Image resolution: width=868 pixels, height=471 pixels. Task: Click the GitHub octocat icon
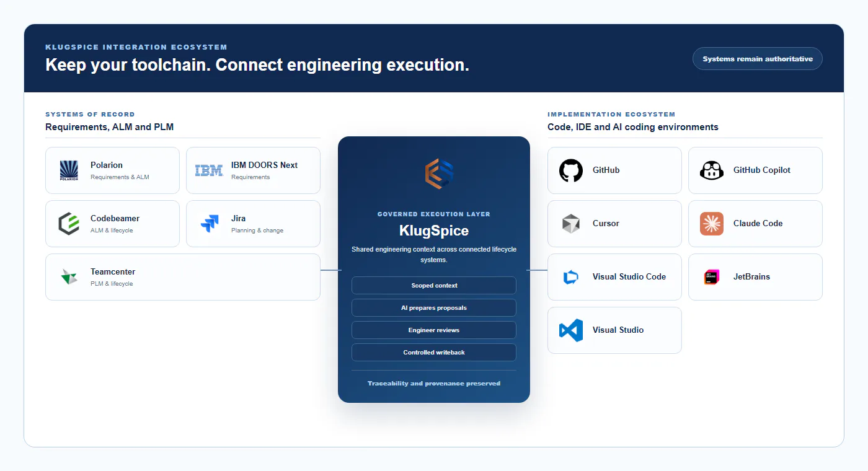click(x=571, y=170)
